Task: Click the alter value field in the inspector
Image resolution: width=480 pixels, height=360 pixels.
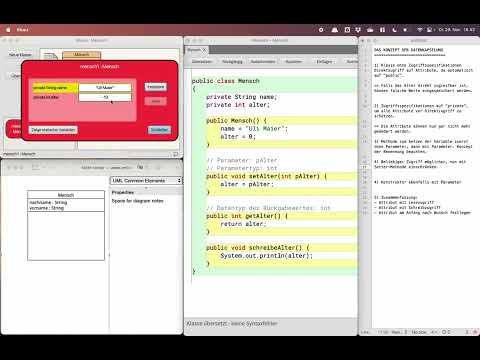Action: click(x=105, y=97)
